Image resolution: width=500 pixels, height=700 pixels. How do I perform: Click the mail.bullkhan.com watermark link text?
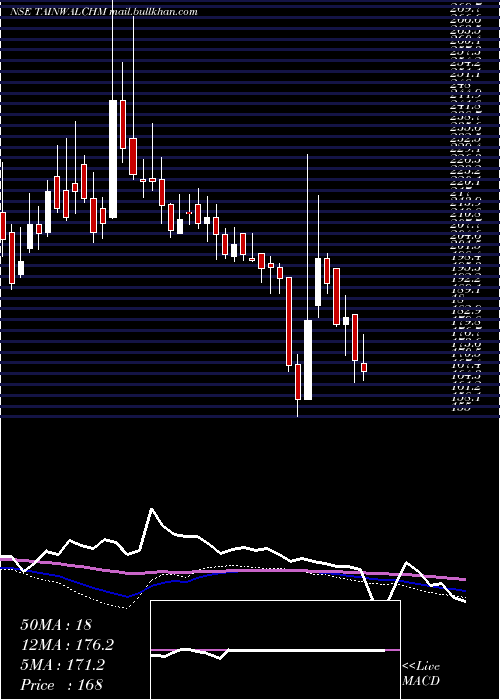[x=153, y=12]
